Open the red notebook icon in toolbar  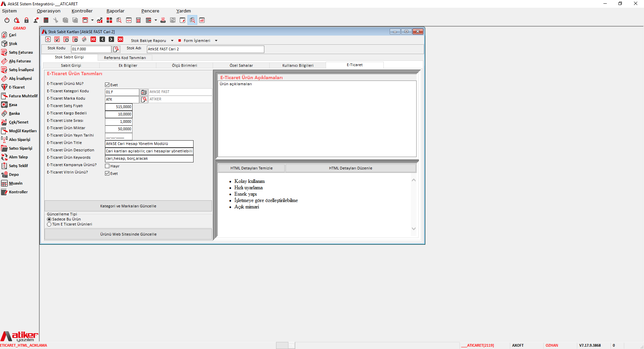[46, 20]
